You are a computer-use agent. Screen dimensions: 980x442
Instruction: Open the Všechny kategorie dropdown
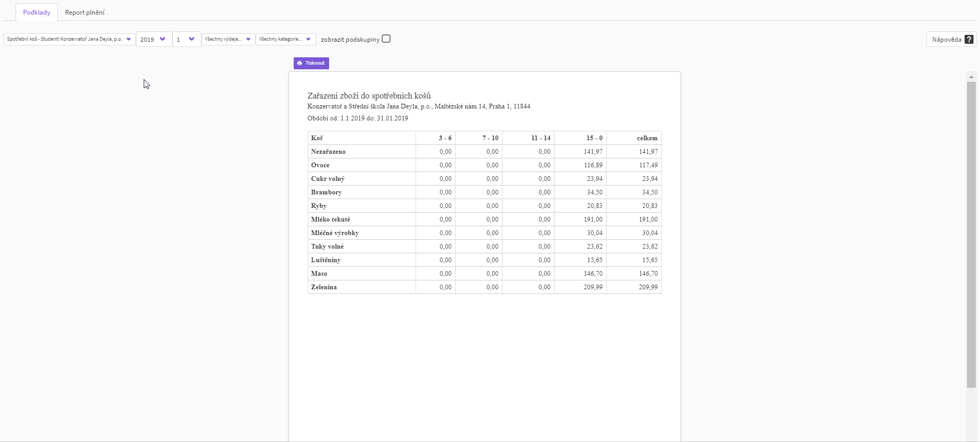point(285,39)
